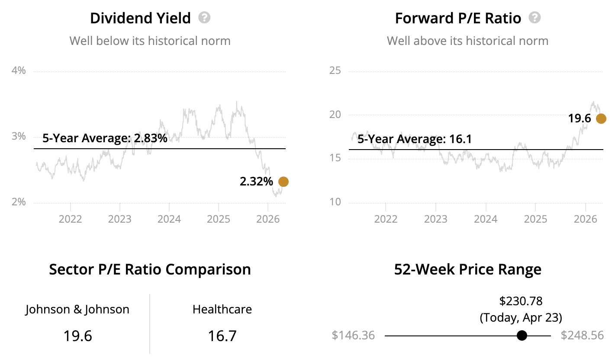The image size is (612, 364).
Task: Click the Healthcare sector label
Action: click(222, 310)
